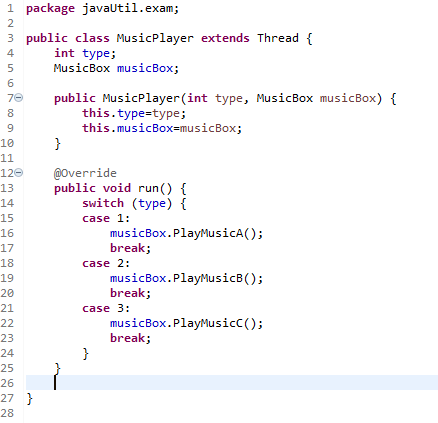Click the closing brace on line 27
Viewport: 438px width, 423px height.
coord(29,398)
